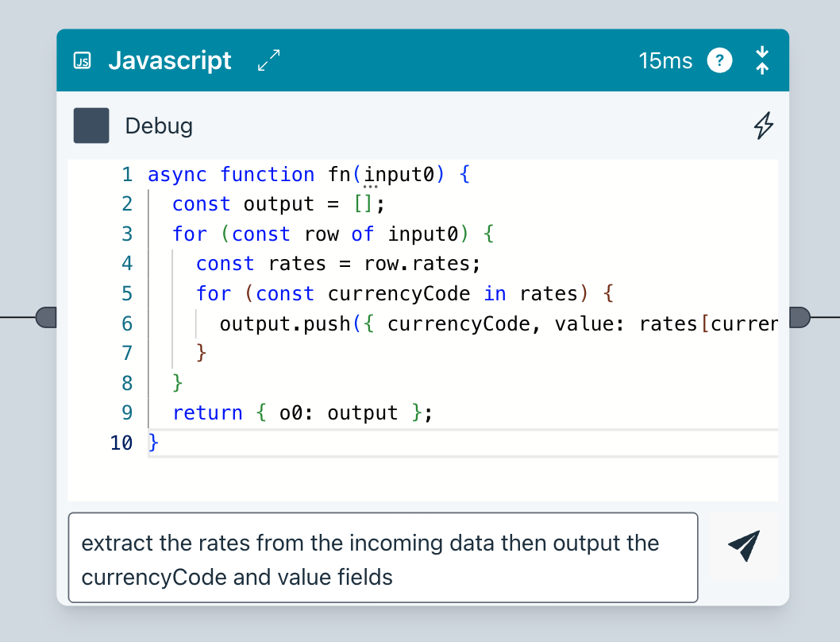Select the left input connector port

(47, 318)
